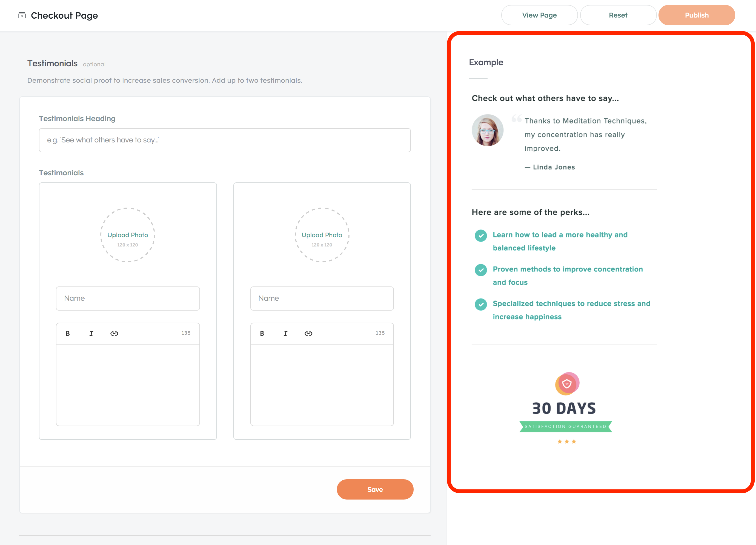The height and width of the screenshot is (545, 756).
Task: Click the '30 DAYS' guarantee text
Action: pyautogui.click(x=564, y=409)
